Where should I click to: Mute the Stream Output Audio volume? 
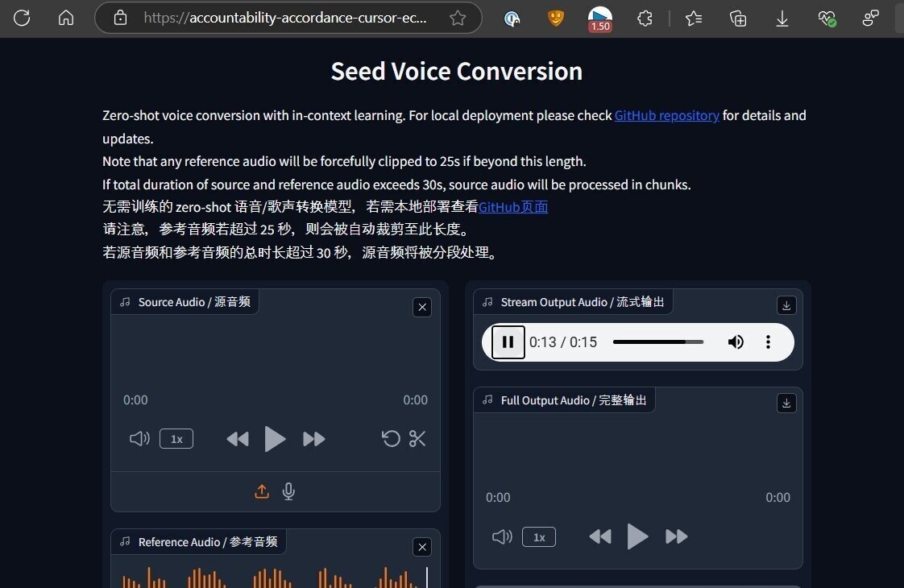click(736, 342)
